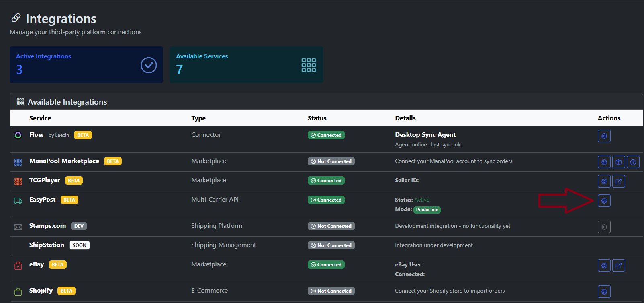
Task: Click the Shopify service name
Action: tap(41, 291)
